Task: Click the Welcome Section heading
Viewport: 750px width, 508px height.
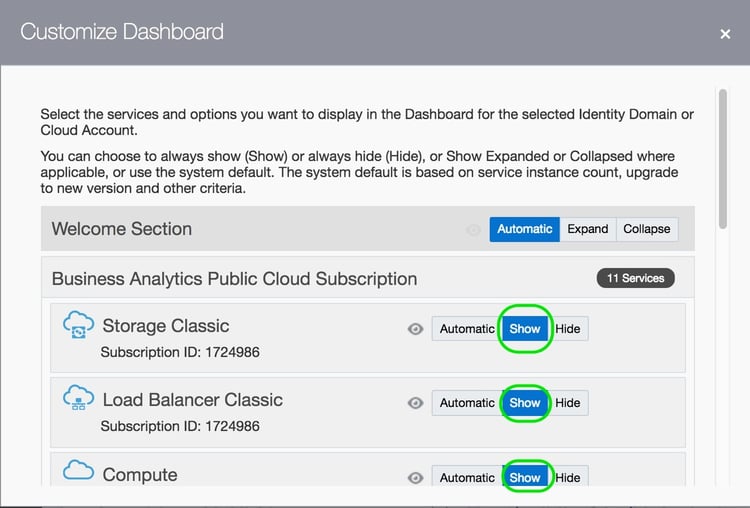Action: click(121, 229)
